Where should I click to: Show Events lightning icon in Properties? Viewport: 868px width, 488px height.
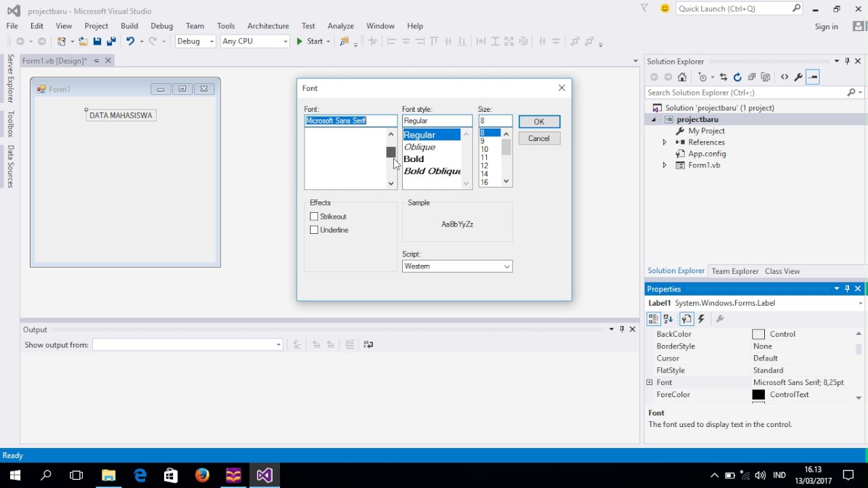click(702, 319)
